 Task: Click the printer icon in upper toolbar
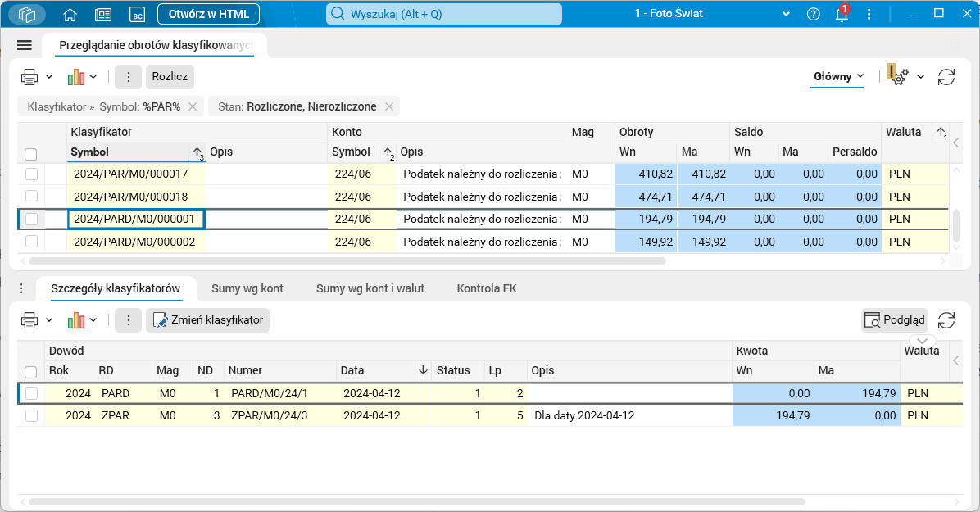coord(29,77)
